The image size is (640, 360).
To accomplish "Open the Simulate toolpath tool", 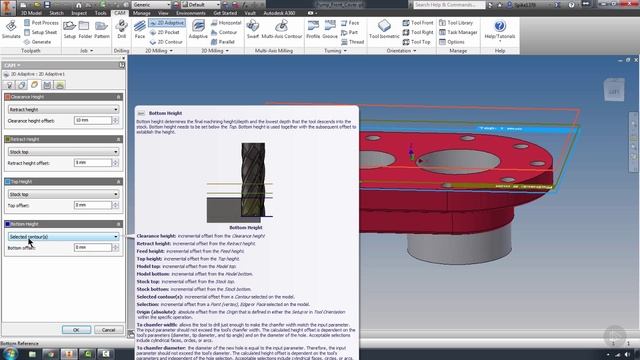I will point(11,29).
